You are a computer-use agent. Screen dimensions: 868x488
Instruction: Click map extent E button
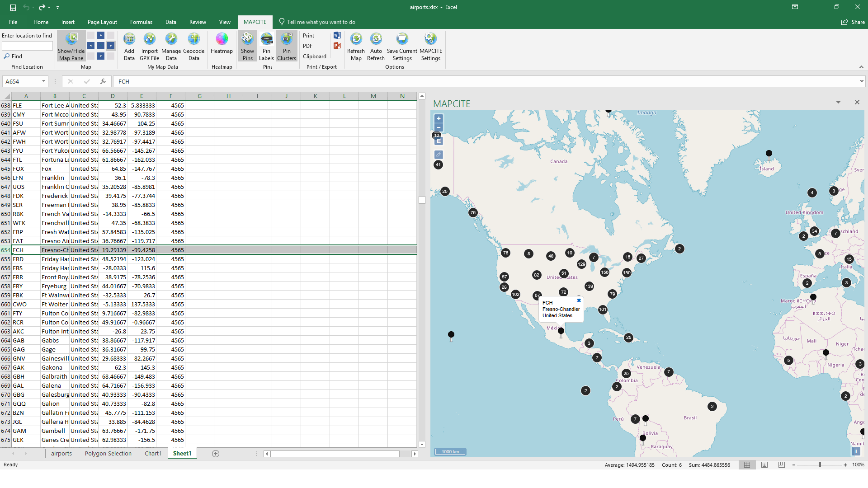click(439, 141)
